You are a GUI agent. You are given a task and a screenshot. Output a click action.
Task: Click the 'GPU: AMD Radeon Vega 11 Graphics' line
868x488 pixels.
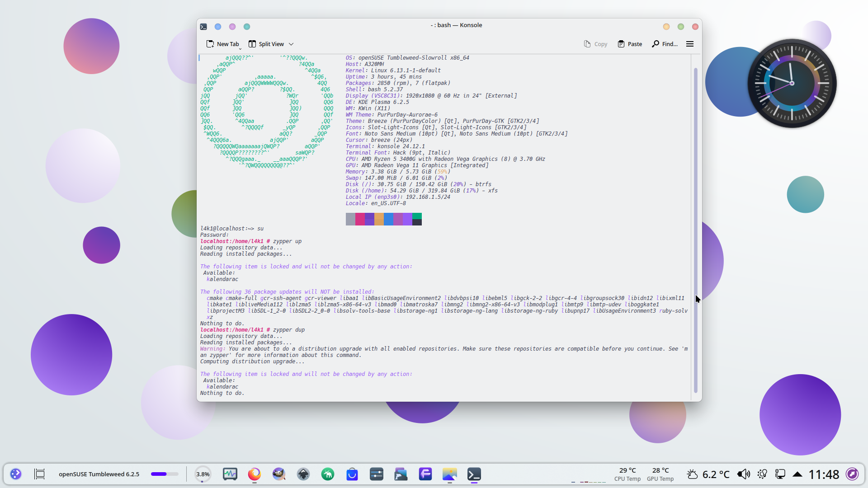[x=417, y=165]
